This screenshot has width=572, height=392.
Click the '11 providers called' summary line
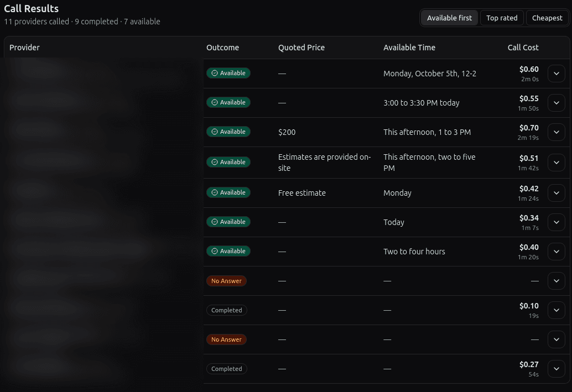pos(82,22)
